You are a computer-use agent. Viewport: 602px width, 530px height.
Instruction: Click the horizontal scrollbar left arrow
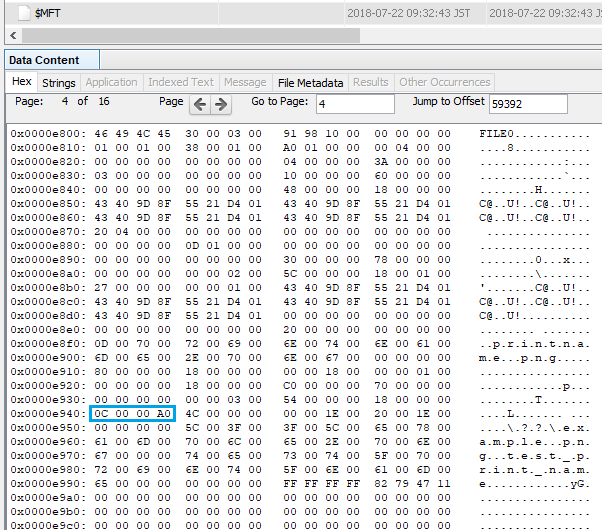click(x=13, y=36)
